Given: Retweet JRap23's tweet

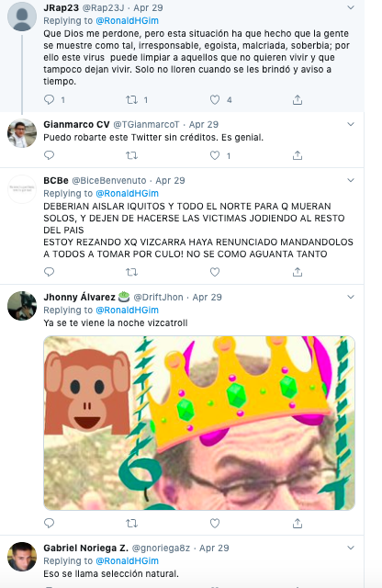Looking at the screenshot, I should pyautogui.click(x=131, y=99).
